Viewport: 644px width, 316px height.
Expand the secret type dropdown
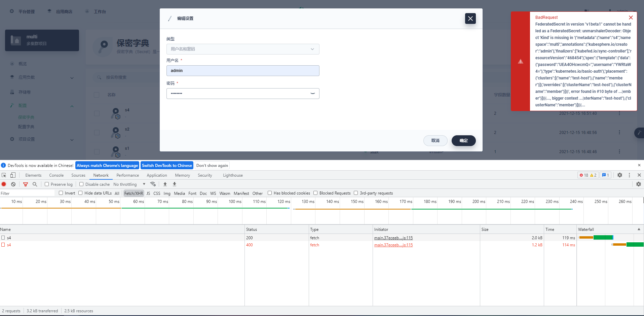tap(243, 49)
